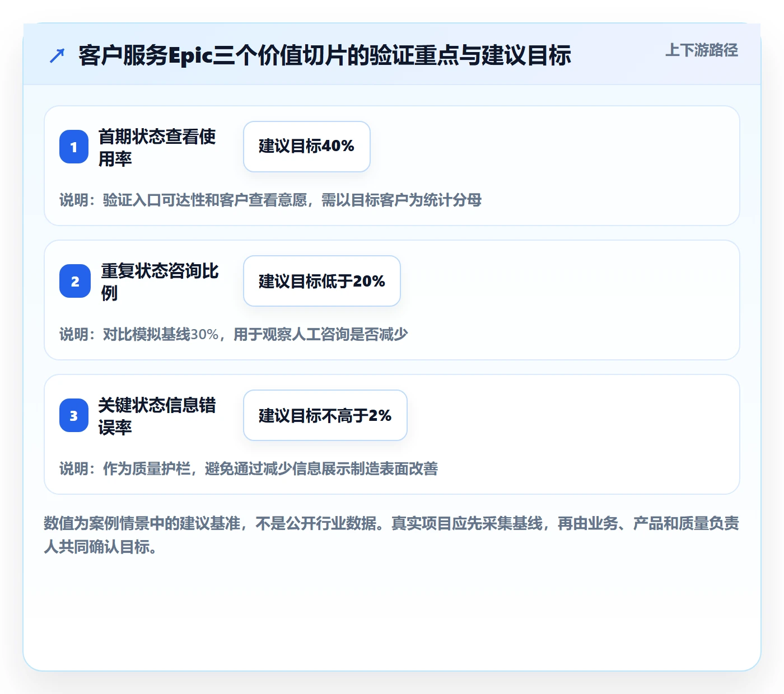Select the heading 重复状态咨询比例
The height and width of the screenshot is (694, 784).
(x=160, y=282)
